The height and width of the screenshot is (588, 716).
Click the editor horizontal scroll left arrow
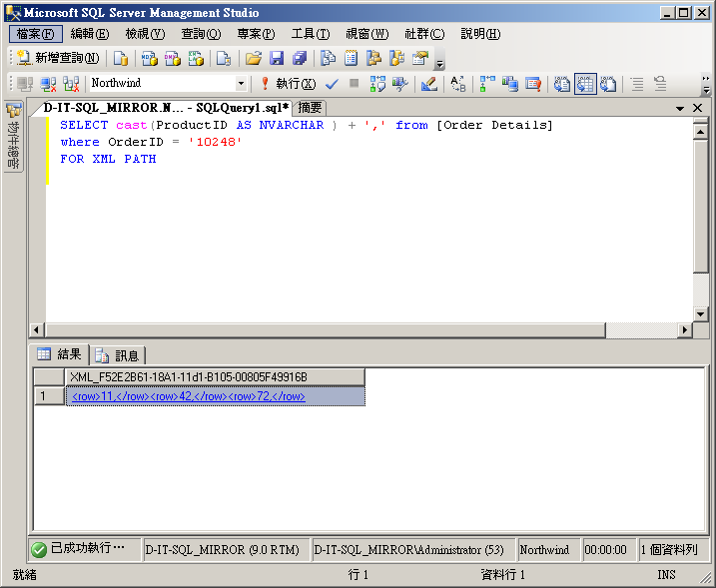(x=37, y=329)
